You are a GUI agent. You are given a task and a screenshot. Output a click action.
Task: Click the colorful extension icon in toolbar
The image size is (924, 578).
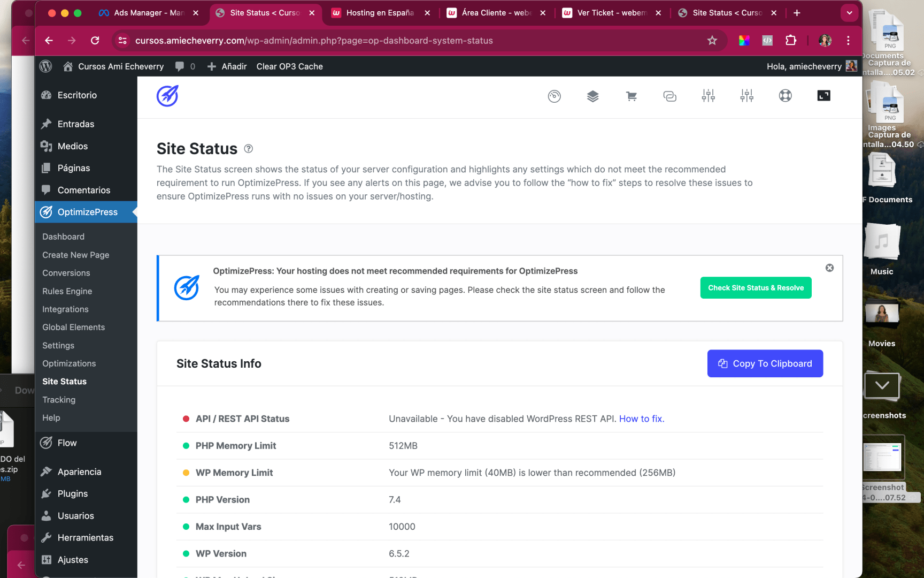744,41
